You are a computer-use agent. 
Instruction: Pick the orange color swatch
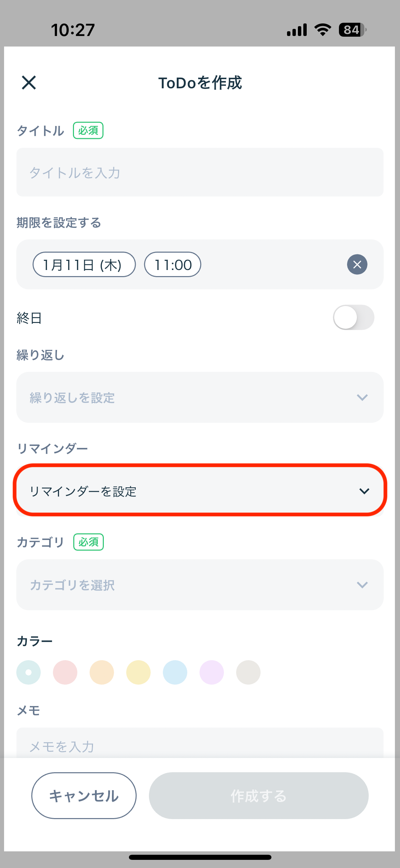coord(102,672)
